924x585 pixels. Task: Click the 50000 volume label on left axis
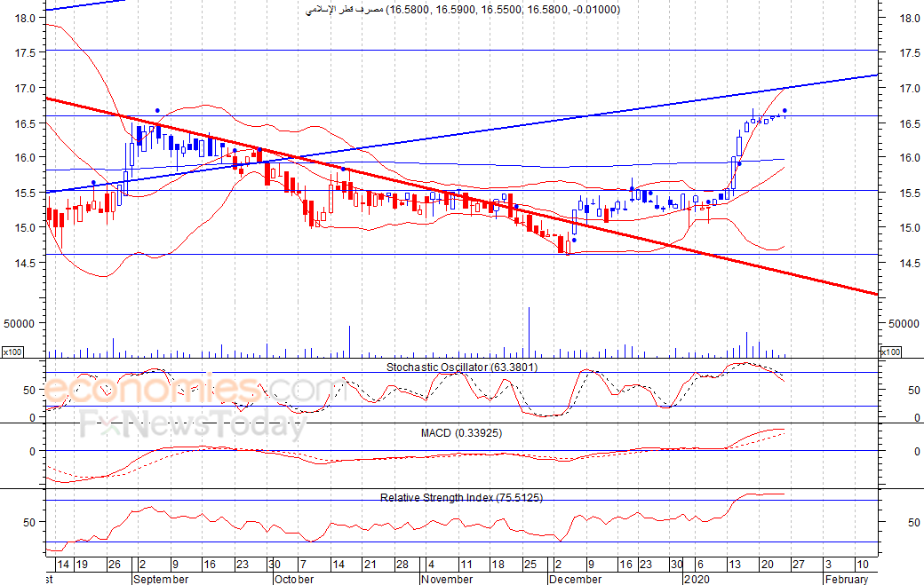click(20, 324)
